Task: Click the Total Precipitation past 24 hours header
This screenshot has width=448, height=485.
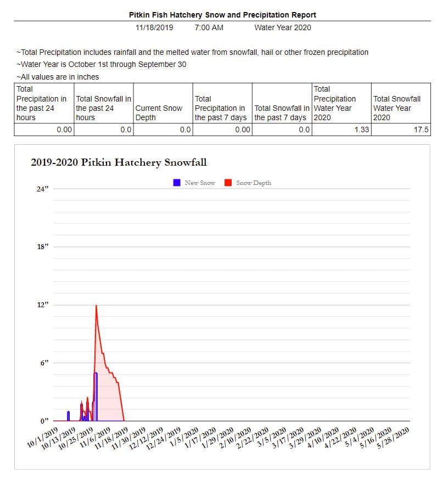Action: (42, 103)
